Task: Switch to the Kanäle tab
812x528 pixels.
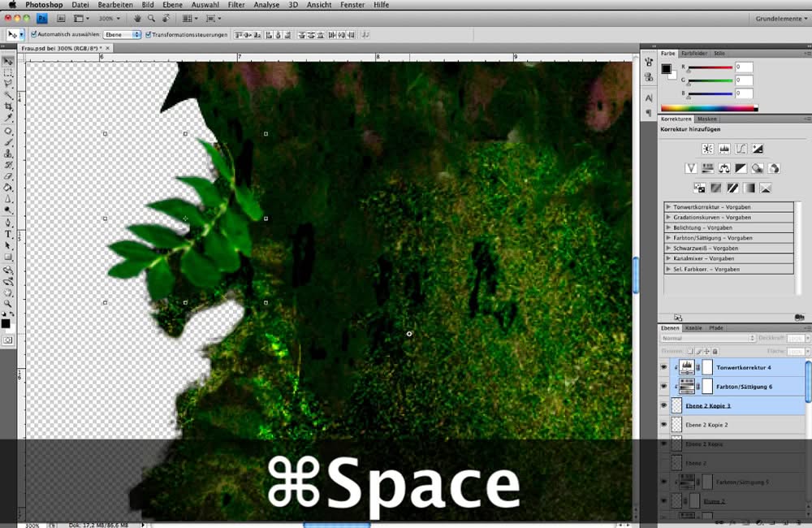Action: coord(693,328)
